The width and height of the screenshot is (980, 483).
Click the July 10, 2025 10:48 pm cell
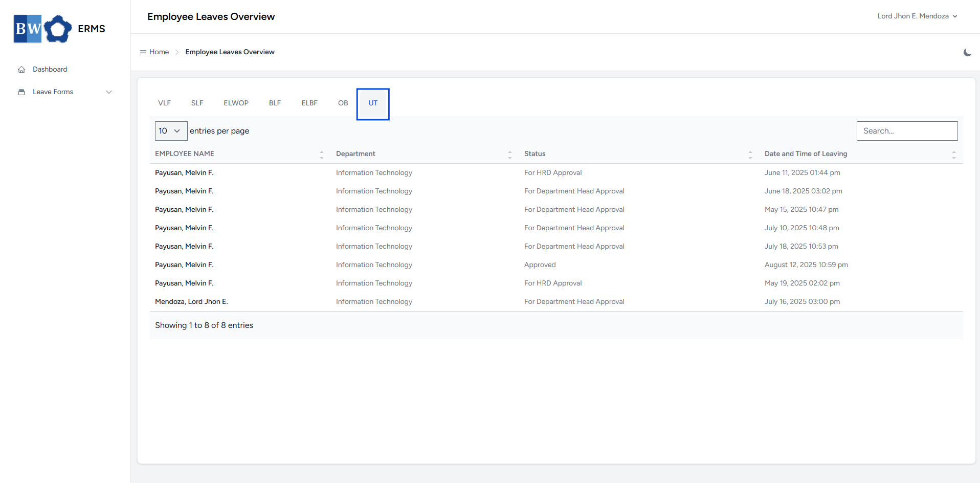pyautogui.click(x=802, y=228)
